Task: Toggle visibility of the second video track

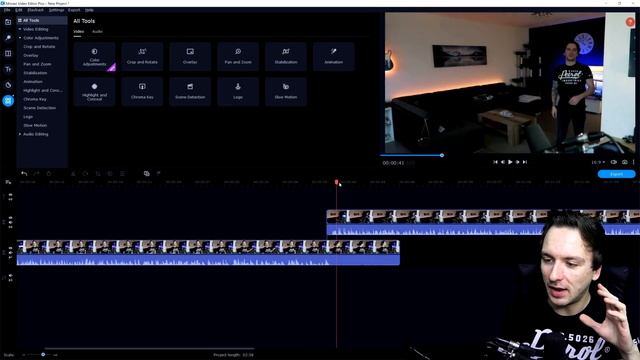Action: 10,218
